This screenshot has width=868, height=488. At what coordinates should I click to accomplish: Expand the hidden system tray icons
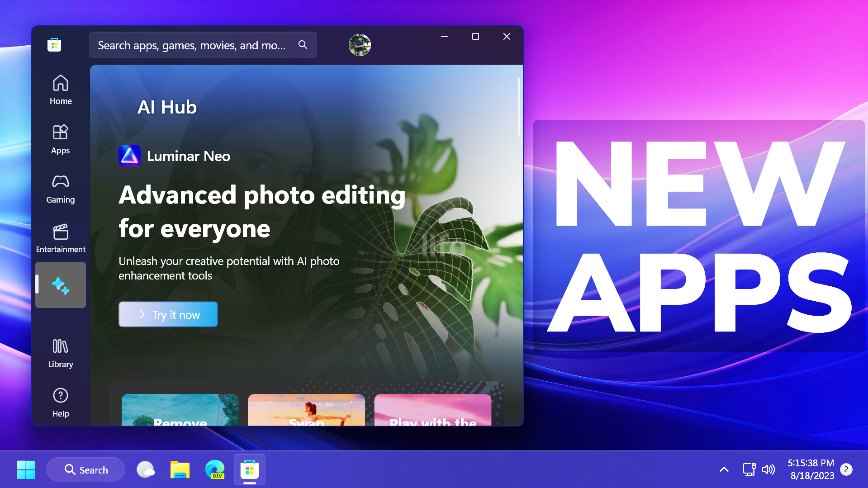724,469
